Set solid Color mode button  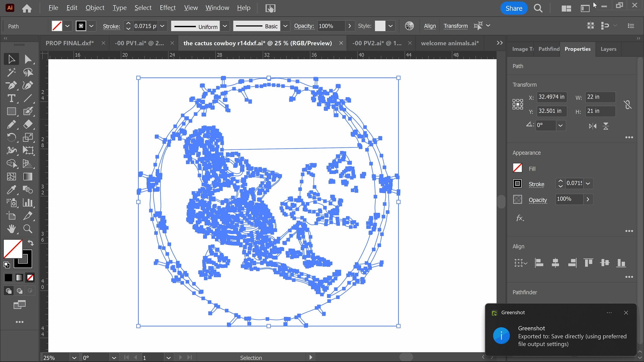[8, 278]
